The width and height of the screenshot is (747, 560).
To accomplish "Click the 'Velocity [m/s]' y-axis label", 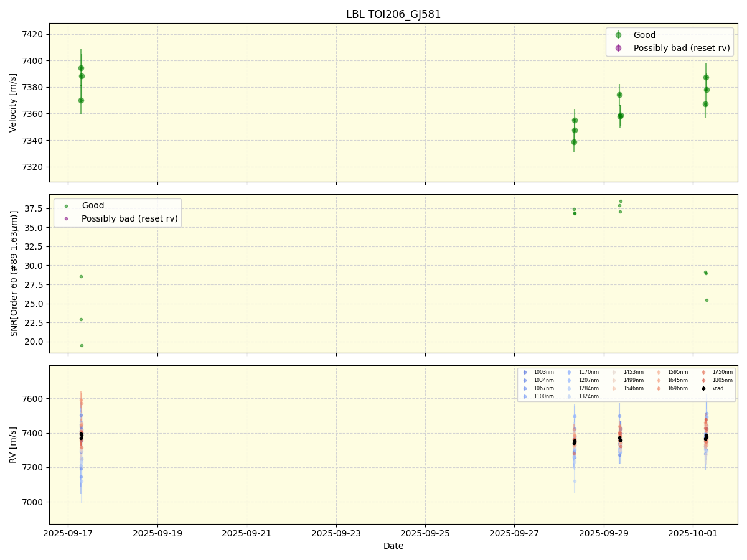I will 13,103.
